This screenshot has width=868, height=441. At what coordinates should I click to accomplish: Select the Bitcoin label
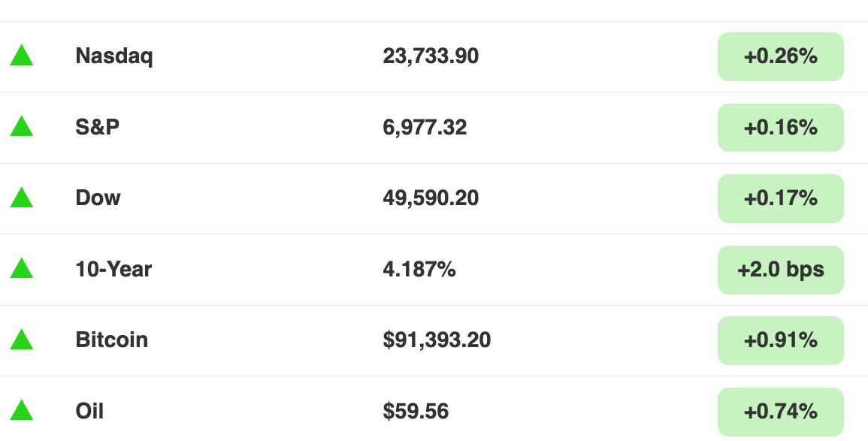[x=112, y=340]
